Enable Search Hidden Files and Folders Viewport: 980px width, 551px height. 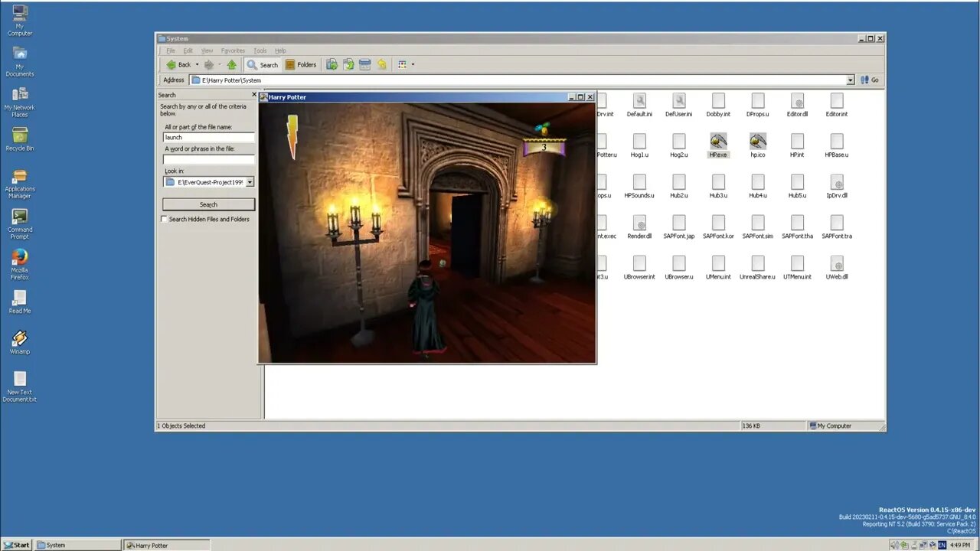(x=164, y=219)
